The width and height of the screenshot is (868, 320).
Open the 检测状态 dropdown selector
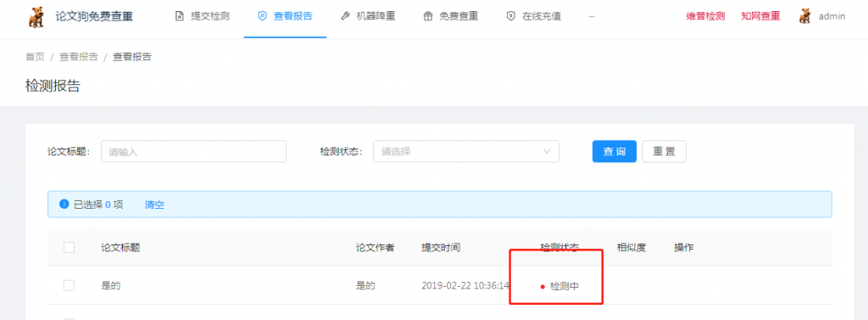466,151
